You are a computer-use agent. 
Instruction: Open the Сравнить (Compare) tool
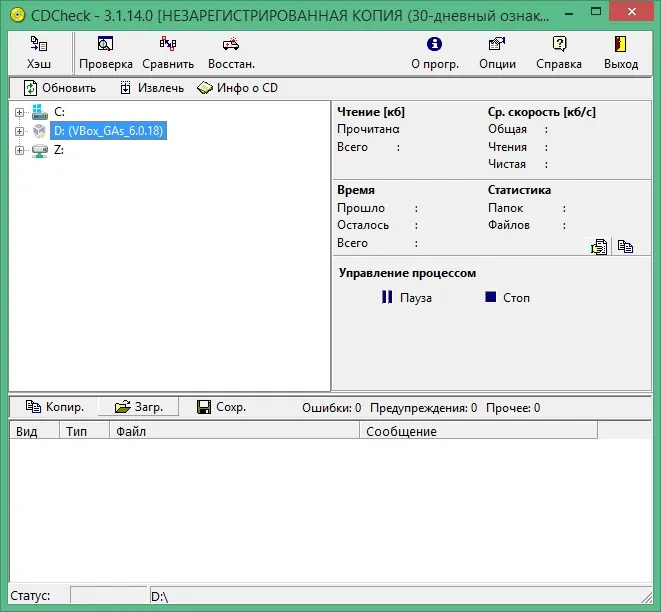click(168, 54)
